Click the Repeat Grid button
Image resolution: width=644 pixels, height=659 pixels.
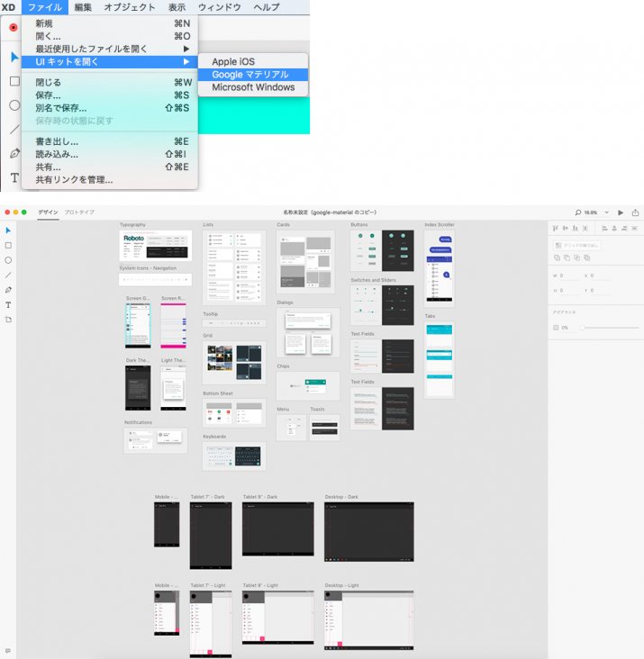click(x=578, y=245)
